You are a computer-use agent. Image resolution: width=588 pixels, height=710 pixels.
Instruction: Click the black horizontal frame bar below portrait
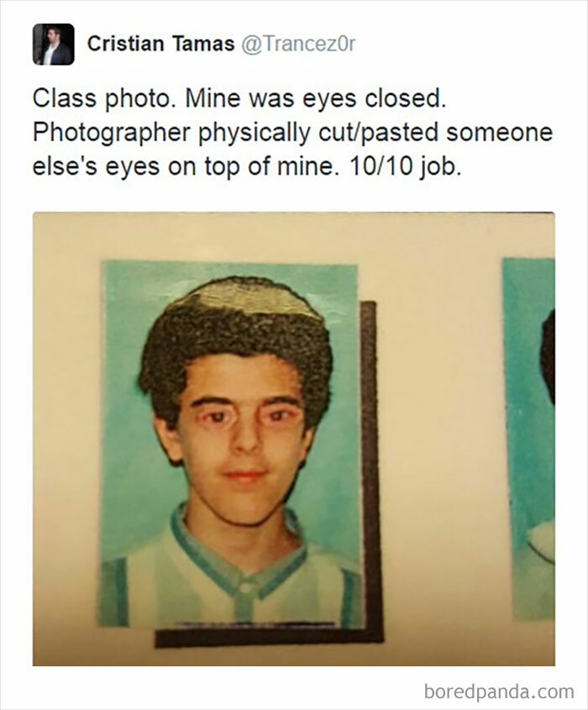[267, 639]
